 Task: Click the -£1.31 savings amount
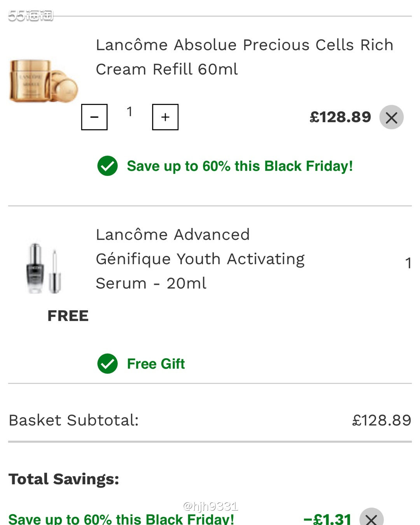pyautogui.click(x=327, y=518)
